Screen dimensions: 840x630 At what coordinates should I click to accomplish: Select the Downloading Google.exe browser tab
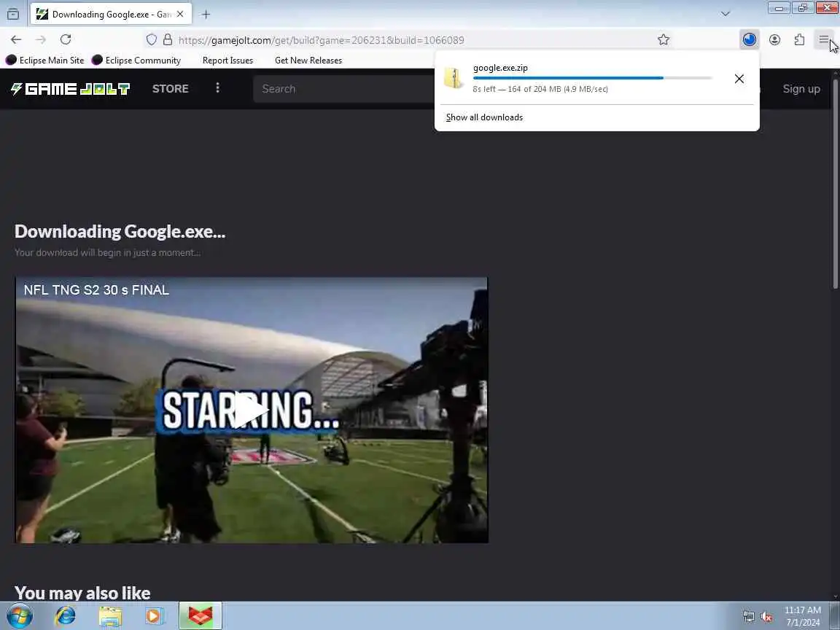(111, 15)
